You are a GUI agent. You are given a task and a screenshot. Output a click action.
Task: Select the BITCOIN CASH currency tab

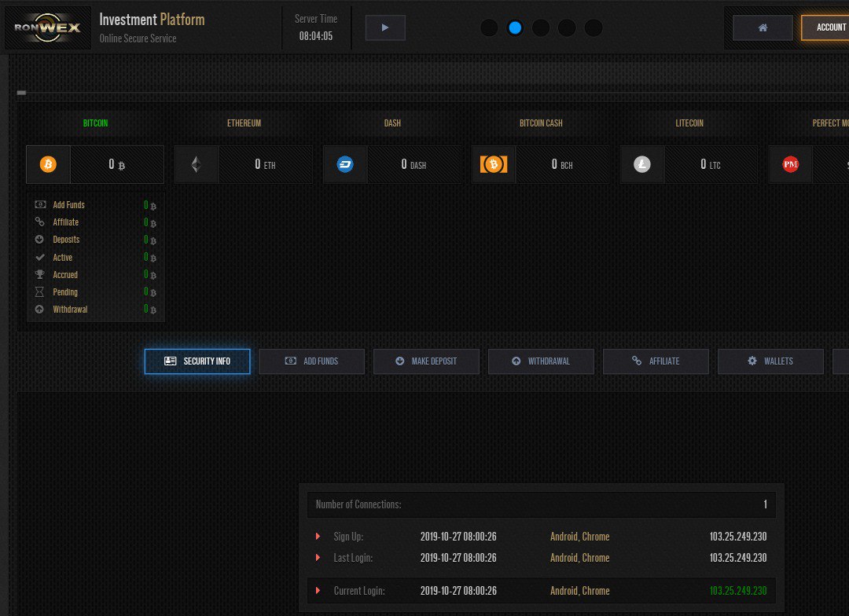pyautogui.click(x=541, y=123)
